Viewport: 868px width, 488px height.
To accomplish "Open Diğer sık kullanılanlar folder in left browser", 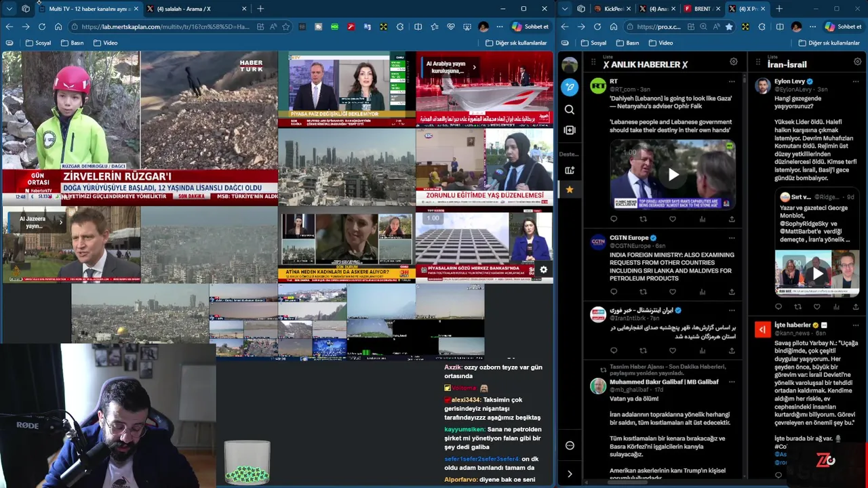I will pyautogui.click(x=516, y=43).
